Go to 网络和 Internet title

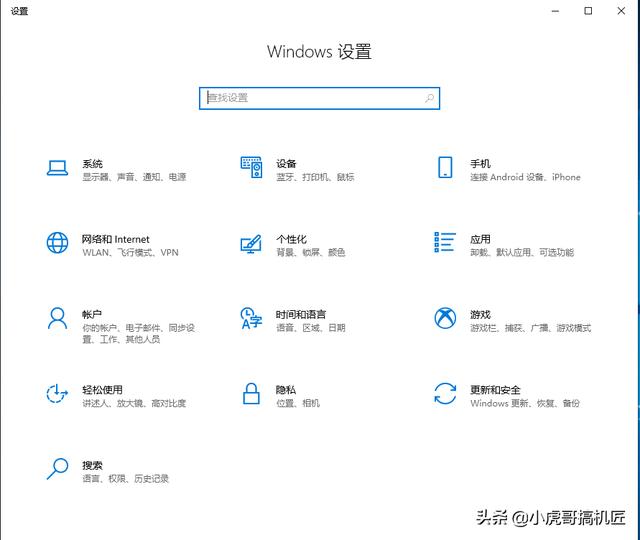[x=116, y=239]
